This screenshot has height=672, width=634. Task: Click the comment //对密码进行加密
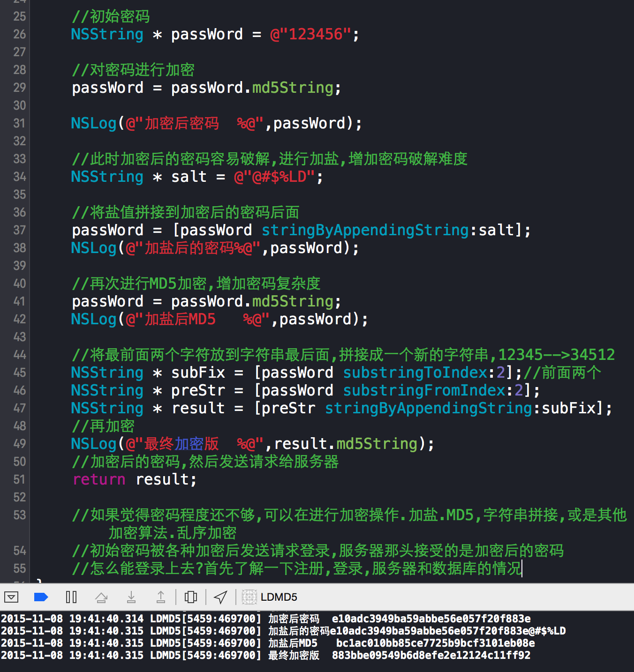point(133,70)
